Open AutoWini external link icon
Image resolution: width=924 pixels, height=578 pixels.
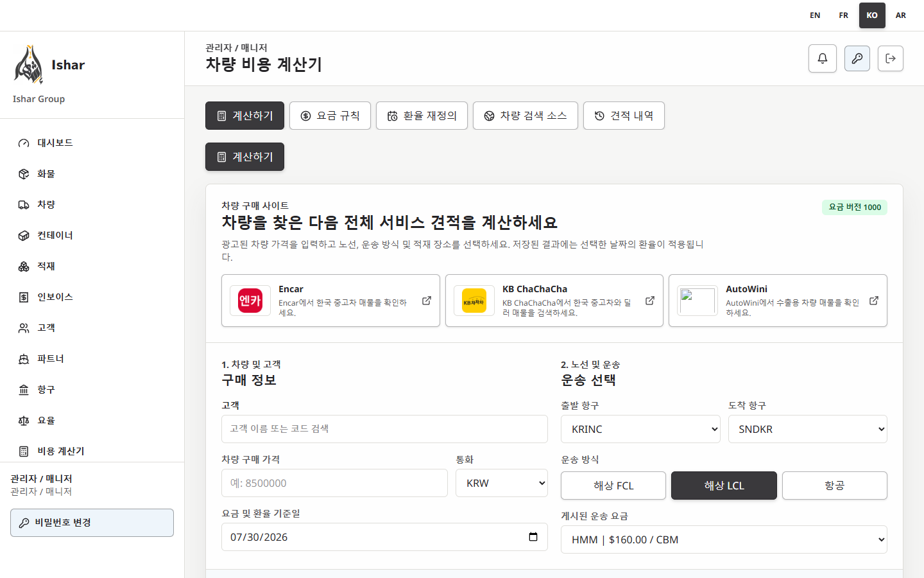point(874,301)
